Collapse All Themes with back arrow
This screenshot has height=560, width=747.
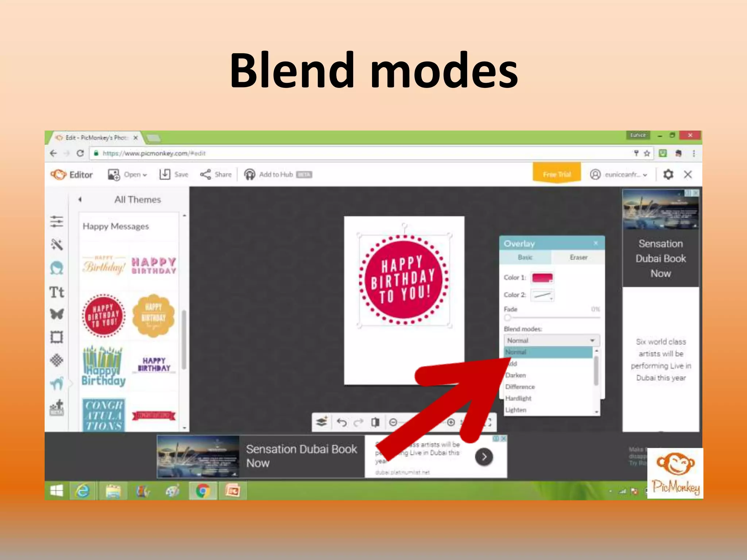80,199
